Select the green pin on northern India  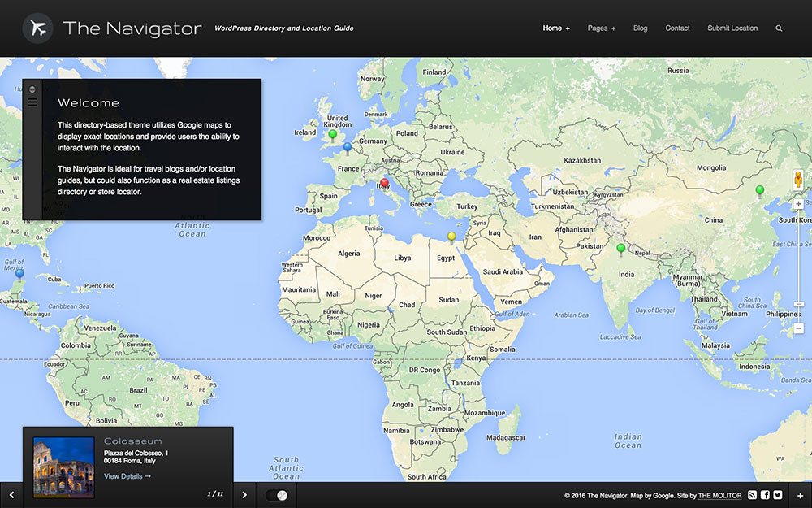point(621,250)
